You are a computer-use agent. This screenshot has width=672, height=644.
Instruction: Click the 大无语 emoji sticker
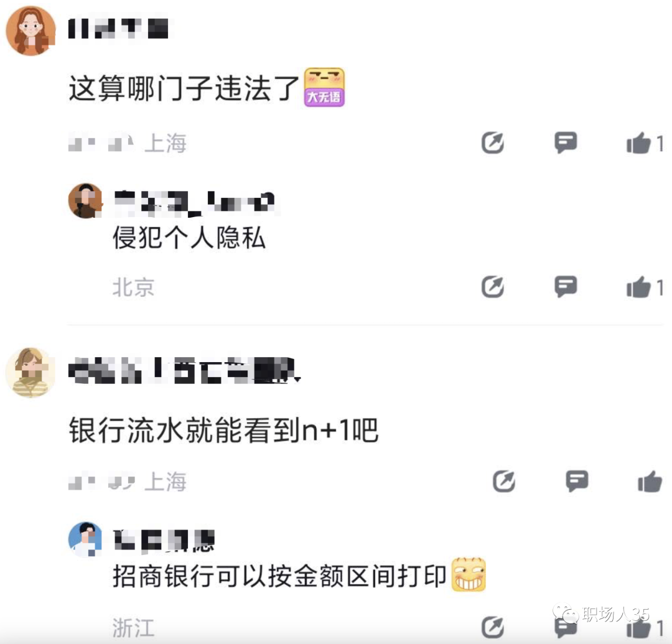pos(324,87)
